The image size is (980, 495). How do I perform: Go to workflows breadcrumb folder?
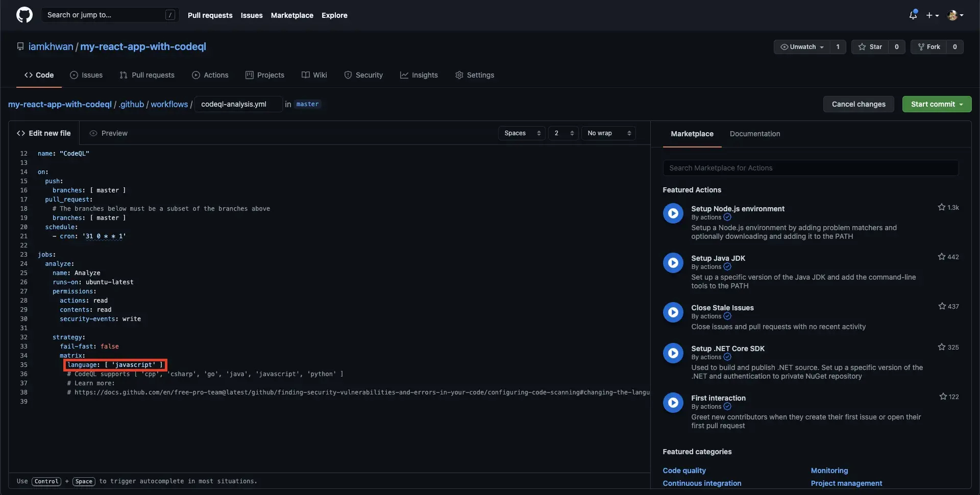(169, 104)
